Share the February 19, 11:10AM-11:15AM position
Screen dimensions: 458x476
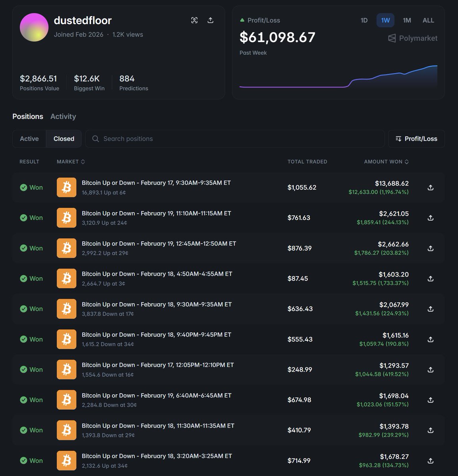pyautogui.click(x=430, y=218)
